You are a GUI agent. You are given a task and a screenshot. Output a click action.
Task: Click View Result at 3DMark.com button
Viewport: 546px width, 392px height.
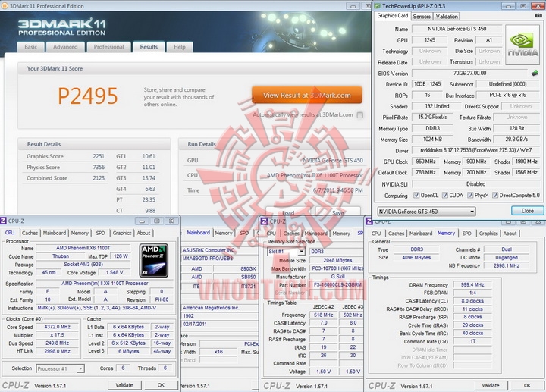click(x=307, y=95)
